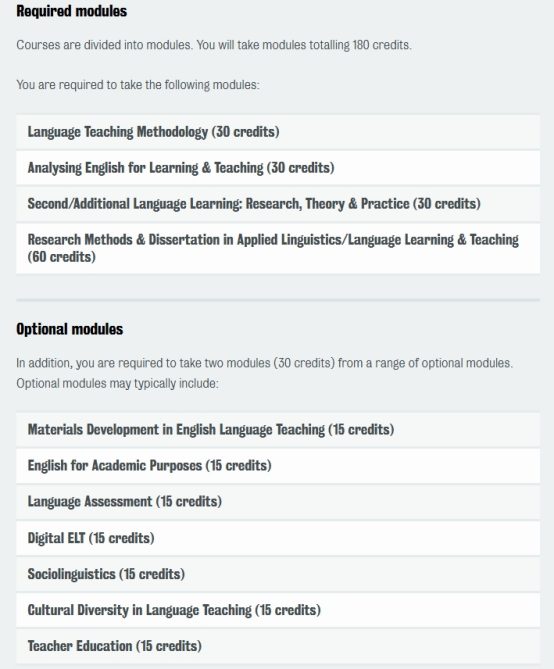Image resolution: width=554 pixels, height=669 pixels.
Task: Click '(30 credits)' beside Language Teaching Methodology
Action: click(x=245, y=132)
